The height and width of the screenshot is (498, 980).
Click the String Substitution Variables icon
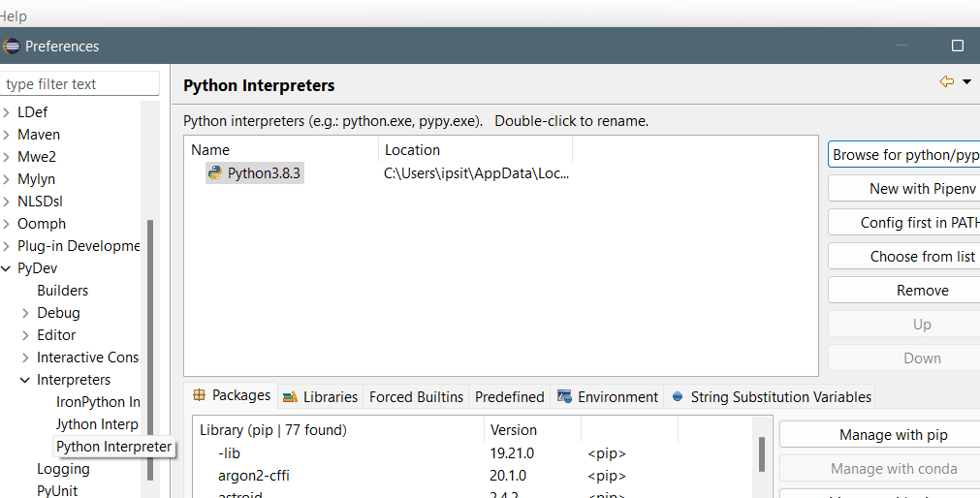point(678,396)
